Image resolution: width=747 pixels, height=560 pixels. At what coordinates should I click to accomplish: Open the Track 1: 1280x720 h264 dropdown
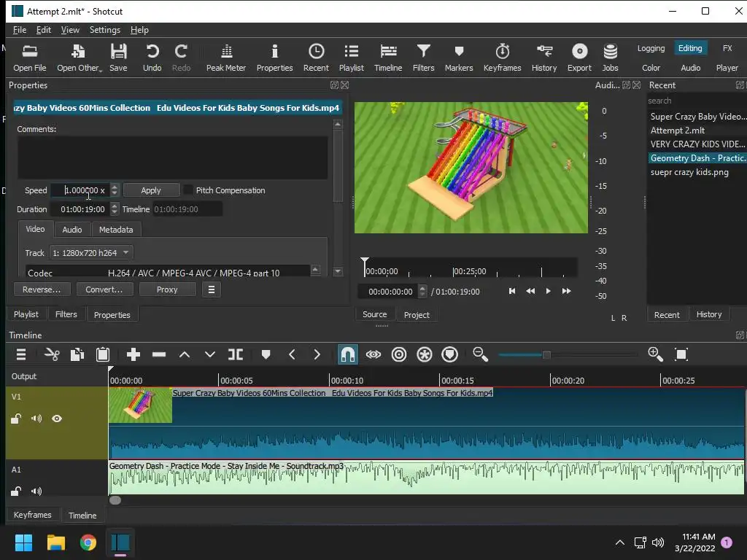tap(91, 253)
